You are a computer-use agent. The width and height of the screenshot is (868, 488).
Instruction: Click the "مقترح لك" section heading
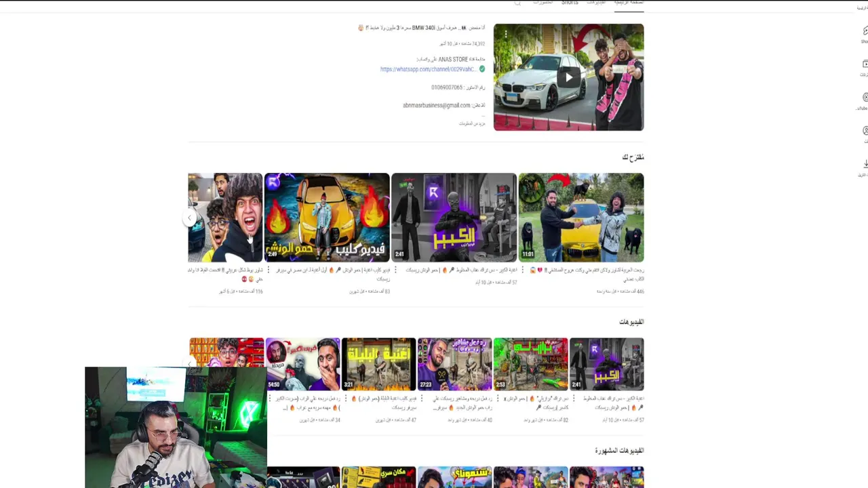[x=633, y=157]
